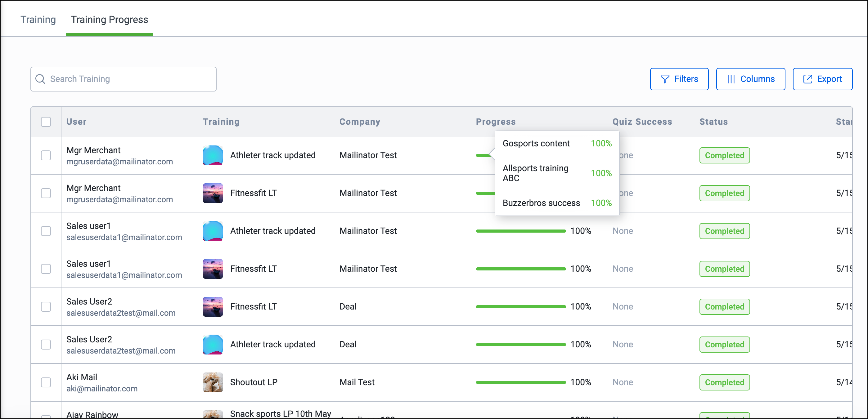Click the Export arrow icon
Screen dimensions: 868x419
(807, 79)
